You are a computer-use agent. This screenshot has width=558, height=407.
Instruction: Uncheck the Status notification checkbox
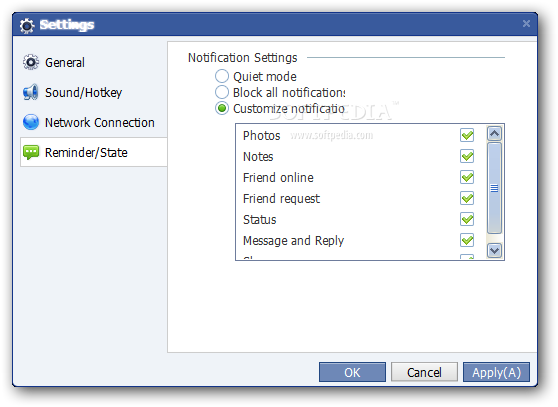coord(467,219)
